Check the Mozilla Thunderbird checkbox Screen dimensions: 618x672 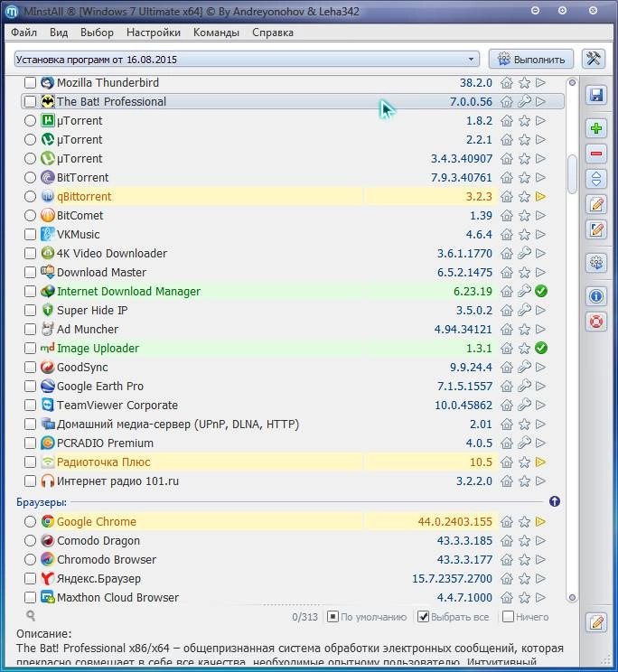click(30, 83)
